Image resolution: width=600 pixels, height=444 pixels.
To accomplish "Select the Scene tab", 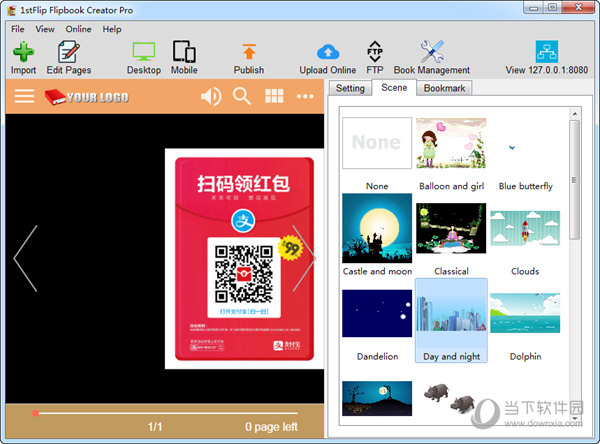I will 394,88.
